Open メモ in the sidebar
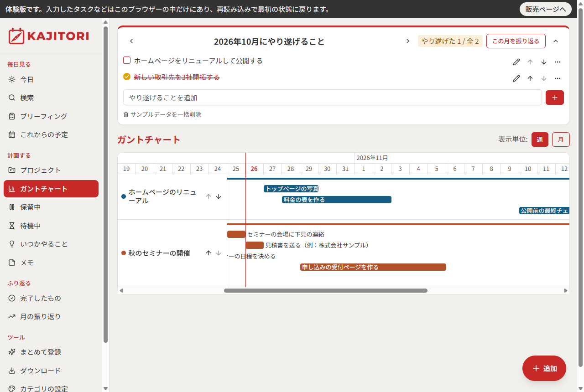The image size is (584, 392). [51, 263]
